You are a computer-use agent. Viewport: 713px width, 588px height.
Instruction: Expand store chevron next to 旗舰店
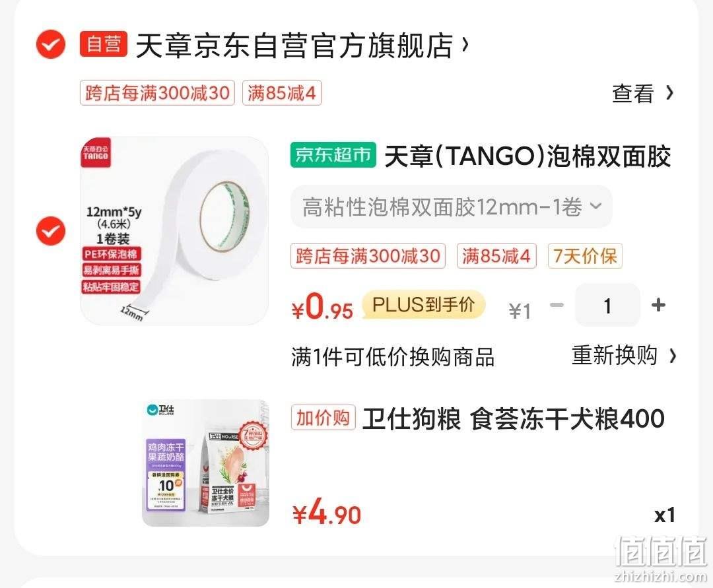[465, 44]
